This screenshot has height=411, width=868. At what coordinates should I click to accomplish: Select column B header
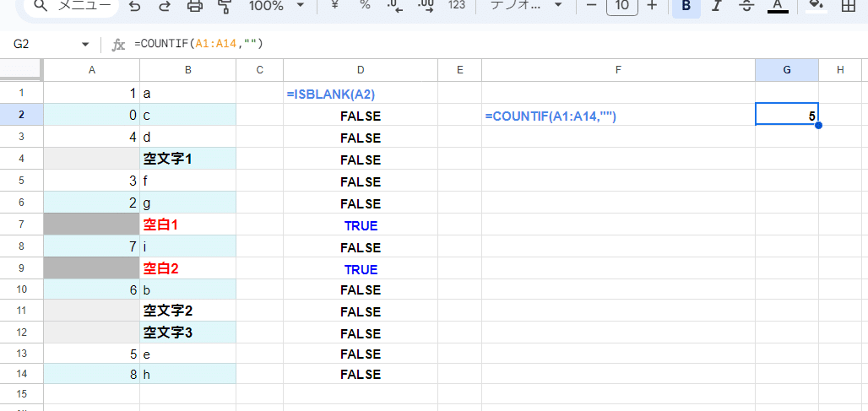(x=188, y=70)
